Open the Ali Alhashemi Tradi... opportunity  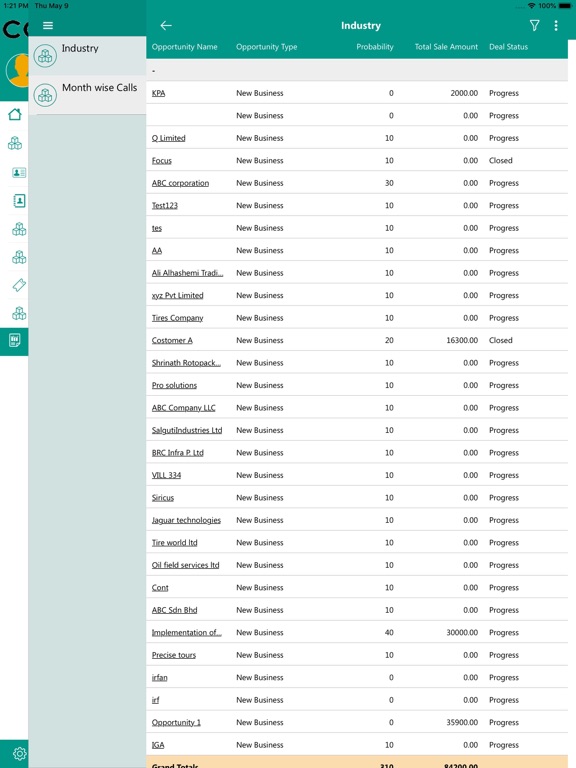[187, 273]
